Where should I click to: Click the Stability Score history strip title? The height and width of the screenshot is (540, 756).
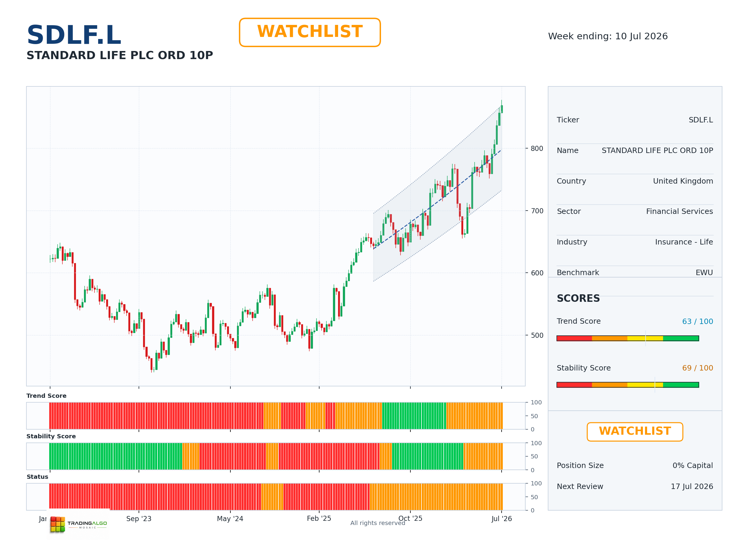51,436
